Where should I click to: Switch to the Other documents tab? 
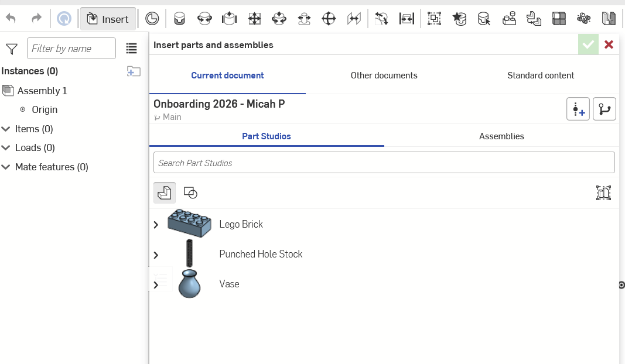click(x=384, y=75)
